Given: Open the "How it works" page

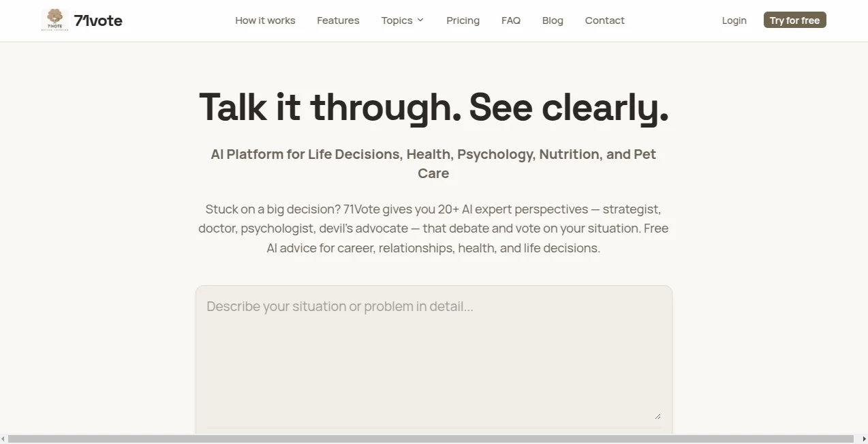Looking at the screenshot, I should pyautogui.click(x=265, y=20).
